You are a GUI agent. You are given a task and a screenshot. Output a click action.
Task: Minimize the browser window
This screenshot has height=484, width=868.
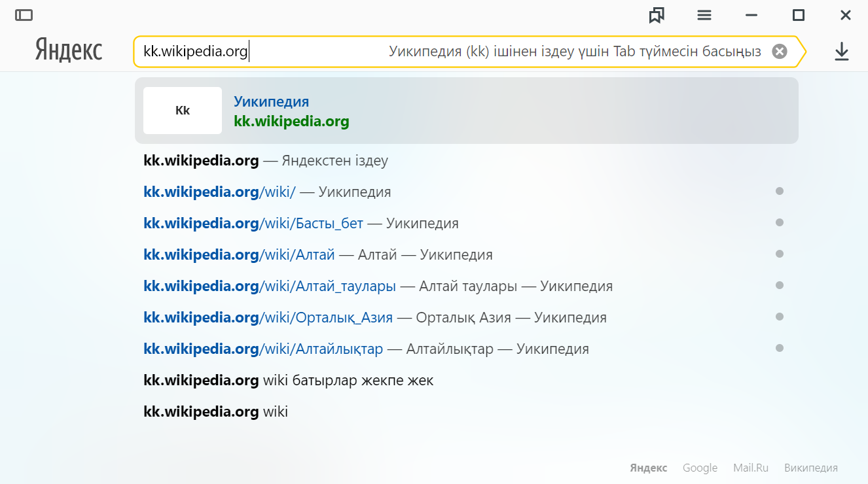[x=751, y=15]
